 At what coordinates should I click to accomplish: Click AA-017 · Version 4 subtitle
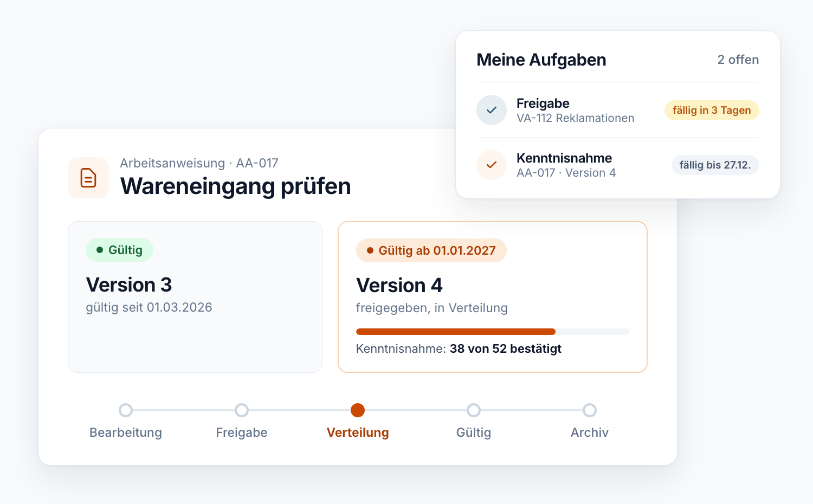pos(566,173)
